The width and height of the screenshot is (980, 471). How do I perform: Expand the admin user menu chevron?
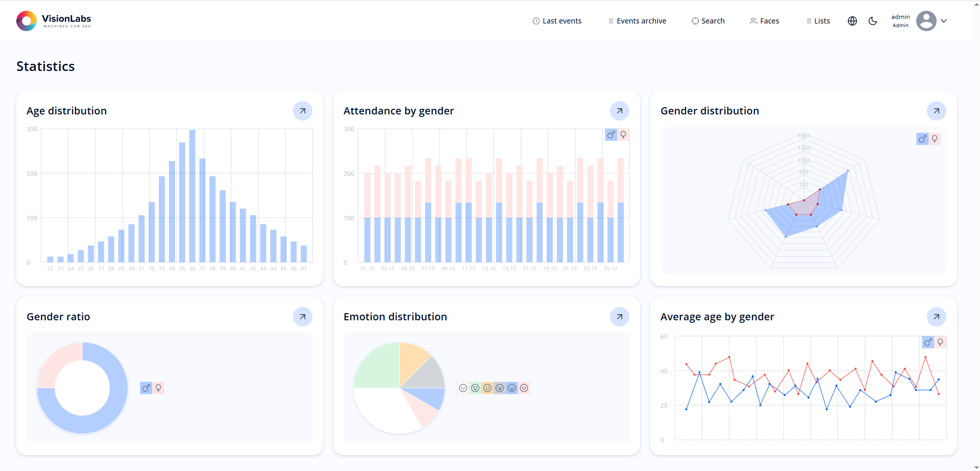944,21
